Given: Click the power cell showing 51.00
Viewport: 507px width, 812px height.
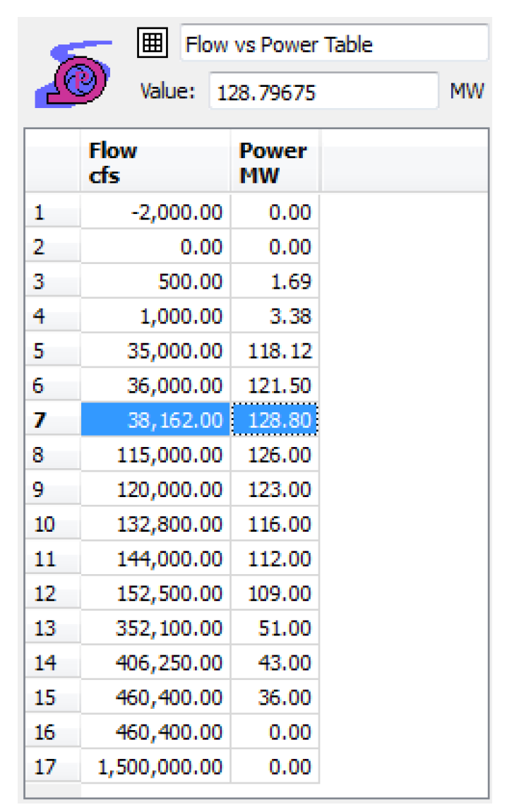Looking at the screenshot, I should [x=275, y=628].
